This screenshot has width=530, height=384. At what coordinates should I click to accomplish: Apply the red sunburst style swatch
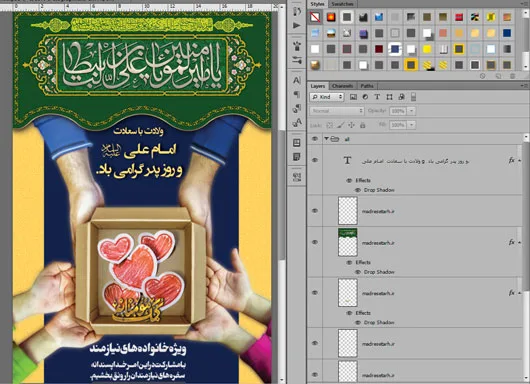click(331, 17)
